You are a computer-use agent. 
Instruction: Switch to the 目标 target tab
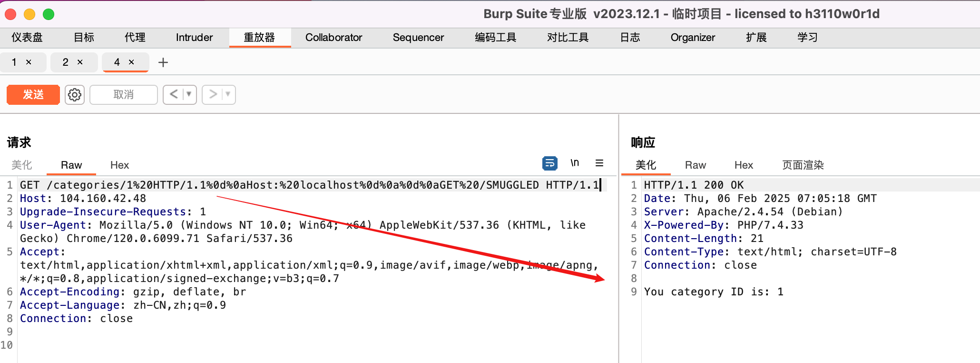84,38
